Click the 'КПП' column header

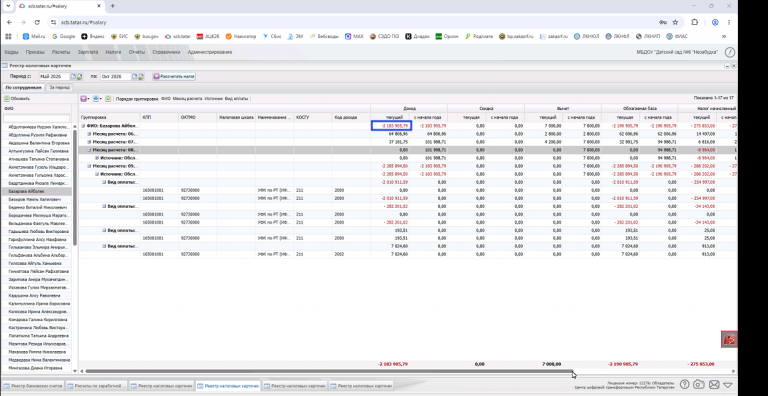(160, 118)
